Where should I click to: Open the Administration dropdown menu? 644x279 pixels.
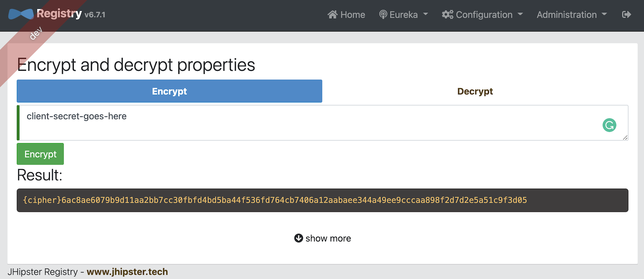coord(572,15)
